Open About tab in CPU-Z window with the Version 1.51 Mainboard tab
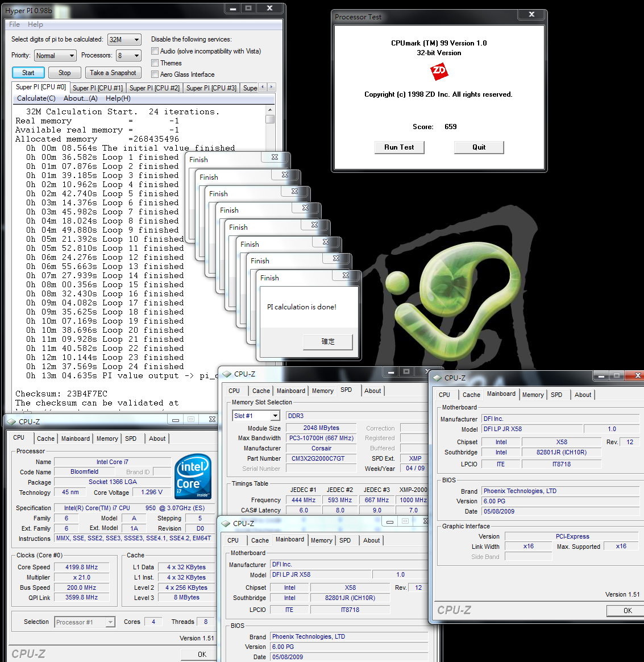The width and height of the screenshot is (644, 662). pos(583,395)
